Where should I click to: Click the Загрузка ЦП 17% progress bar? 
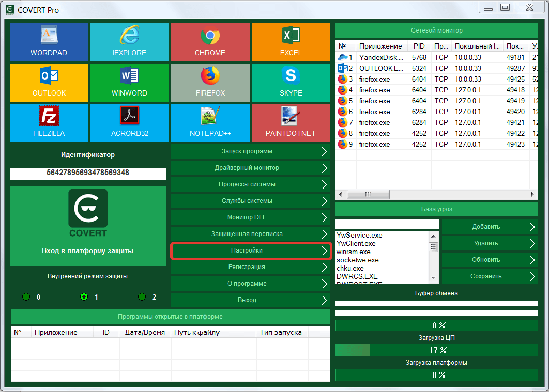tap(437, 350)
